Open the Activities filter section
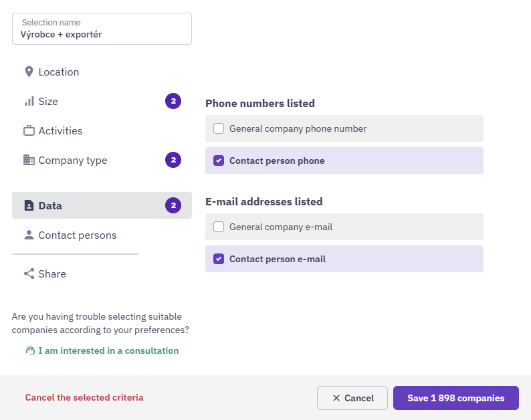The image size is (531, 420). [60, 131]
